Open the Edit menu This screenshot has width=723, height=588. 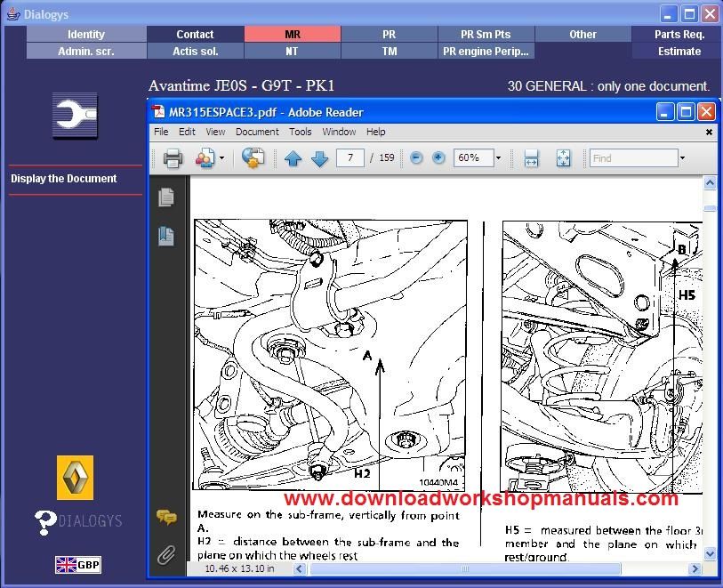[x=187, y=132]
